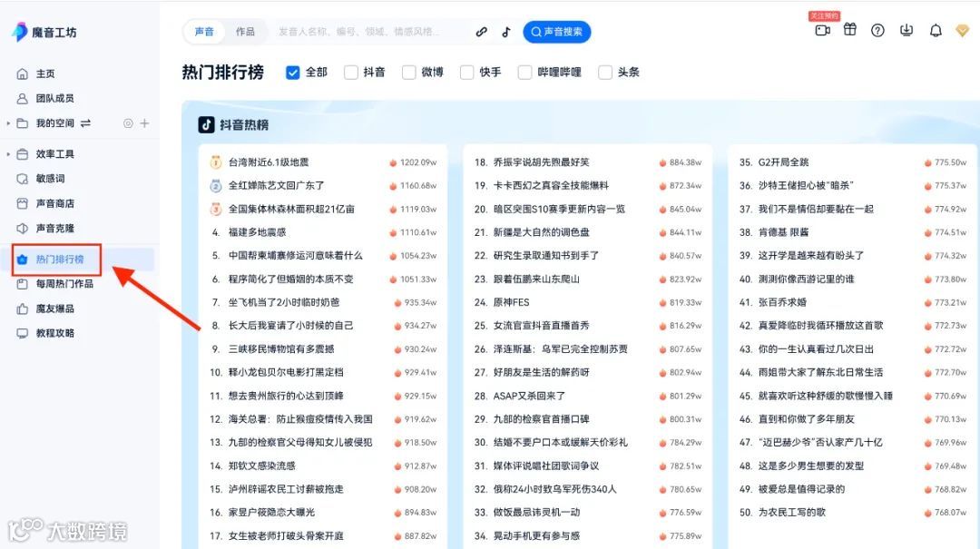Select 热门排行榜 in the sidebar
980x549 pixels.
click(59, 259)
